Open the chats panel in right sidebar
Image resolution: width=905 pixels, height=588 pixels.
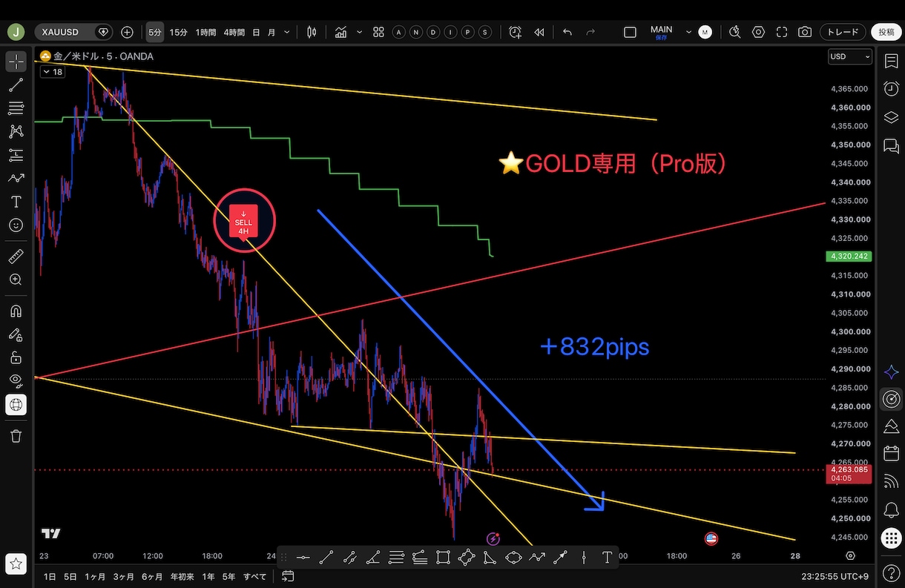[x=891, y=145]
